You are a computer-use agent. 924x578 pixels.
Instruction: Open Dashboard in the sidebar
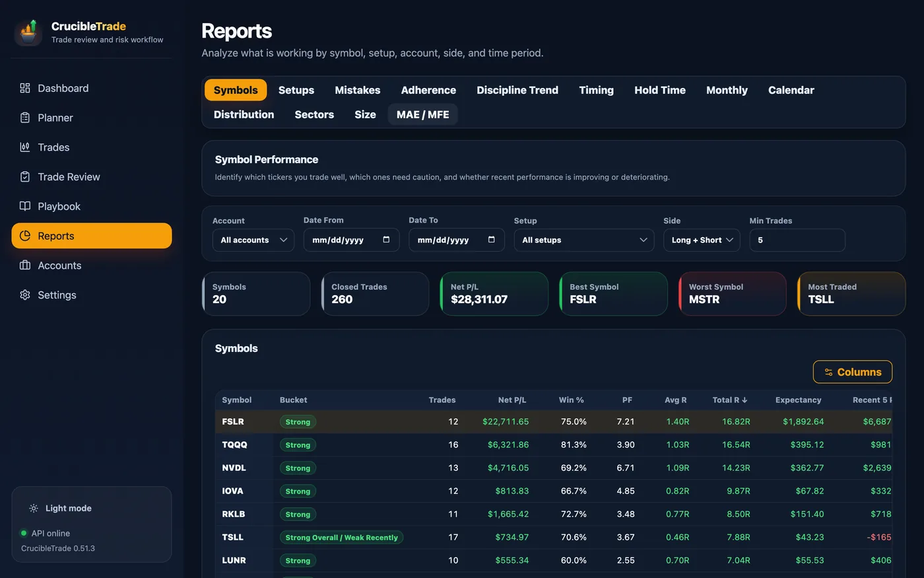[x=92, y=88]
